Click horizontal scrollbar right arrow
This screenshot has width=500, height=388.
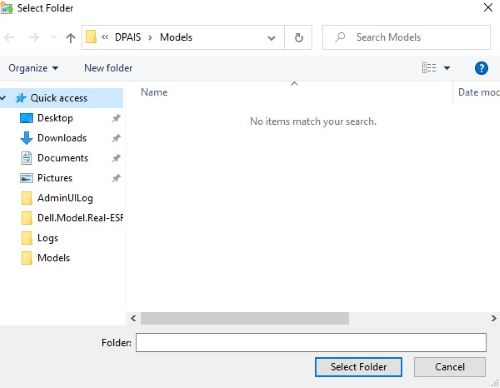[494, 318]
